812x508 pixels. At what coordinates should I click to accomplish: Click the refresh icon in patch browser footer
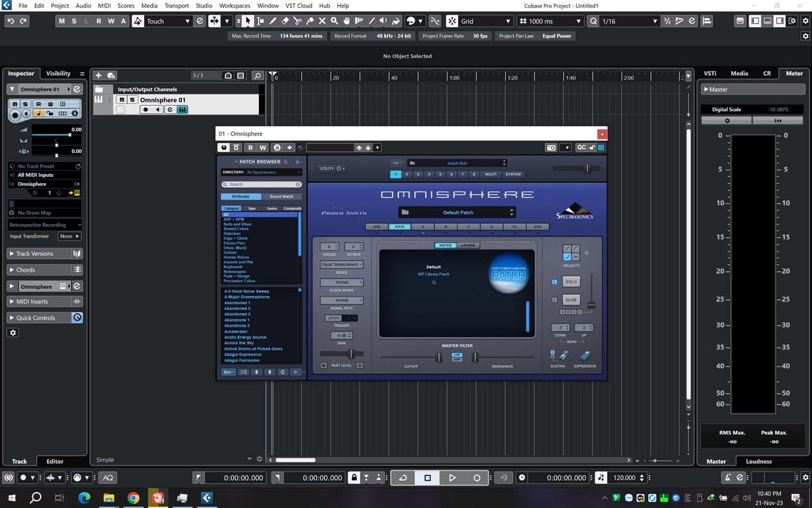[283, 372]
